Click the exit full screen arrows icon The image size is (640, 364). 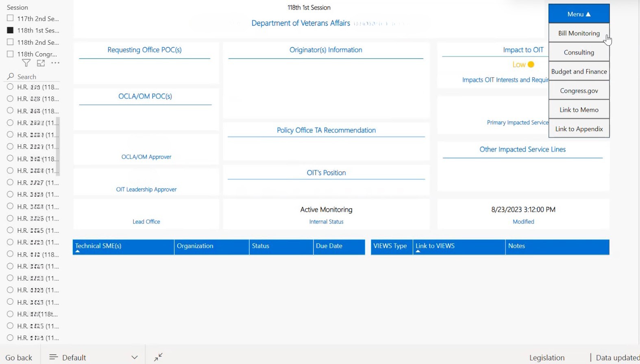pyautogui.click(x=158, y=357)
